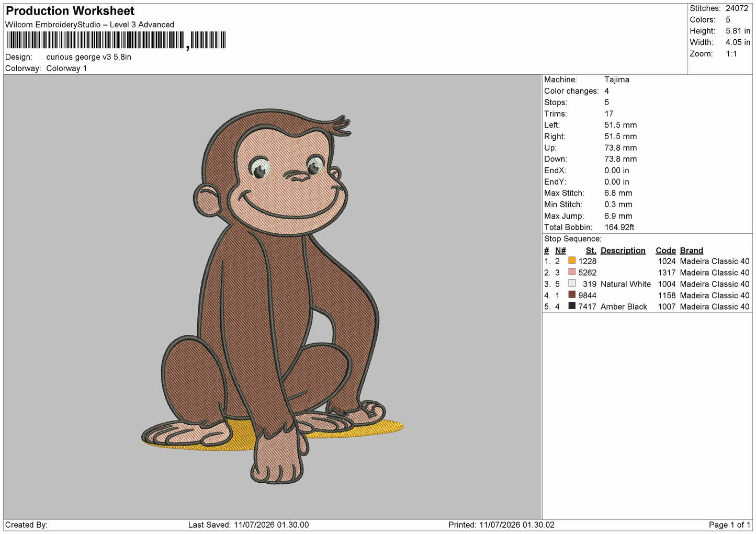
Task: Click the Last Saved timestamp
Action: click(249, 525)
